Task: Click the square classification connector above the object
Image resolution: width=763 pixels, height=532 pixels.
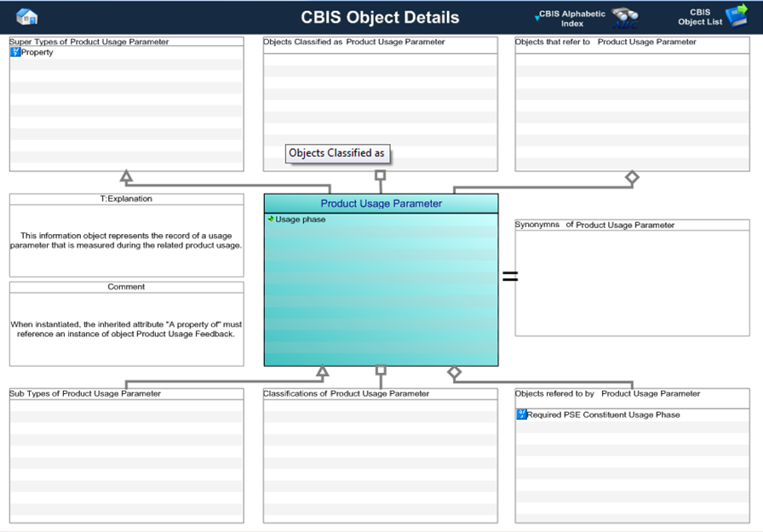Action: (381, 175)
